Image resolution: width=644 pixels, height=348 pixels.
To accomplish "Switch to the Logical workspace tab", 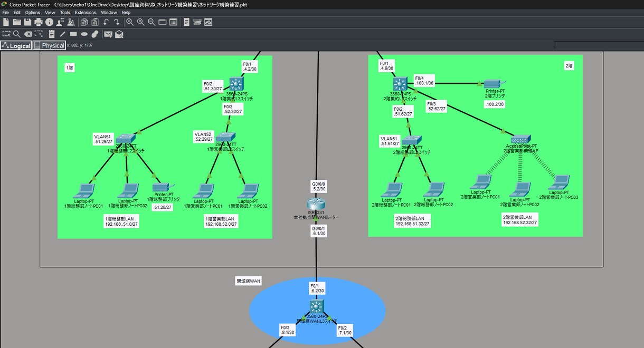I will tap(16, 46).
